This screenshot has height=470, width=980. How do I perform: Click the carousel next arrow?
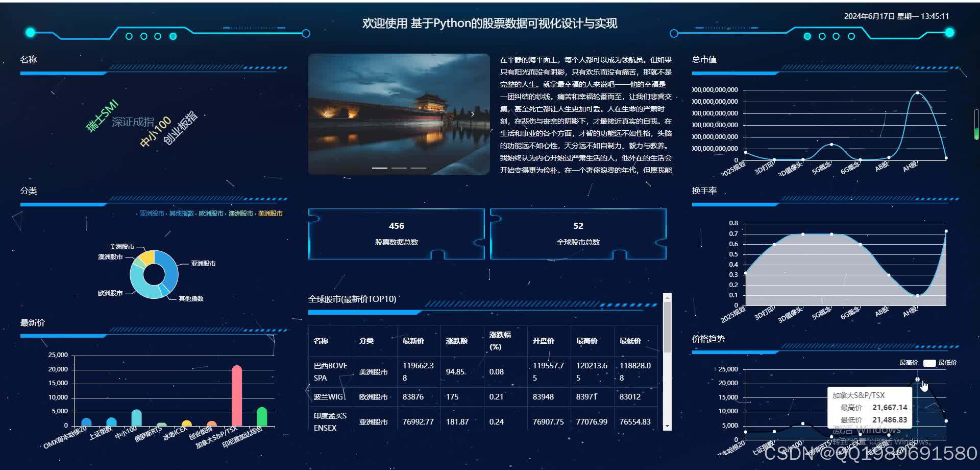point(472,114)
